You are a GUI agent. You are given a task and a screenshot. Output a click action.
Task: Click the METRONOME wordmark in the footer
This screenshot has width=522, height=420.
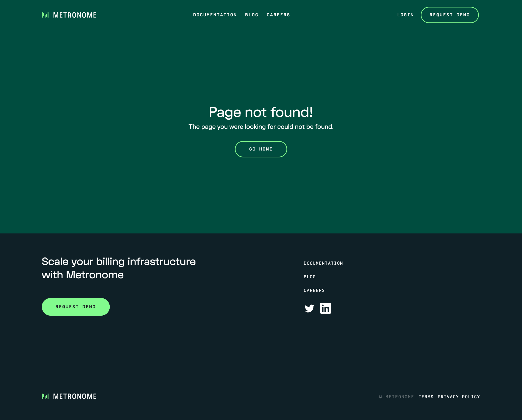tap(75, 396)
